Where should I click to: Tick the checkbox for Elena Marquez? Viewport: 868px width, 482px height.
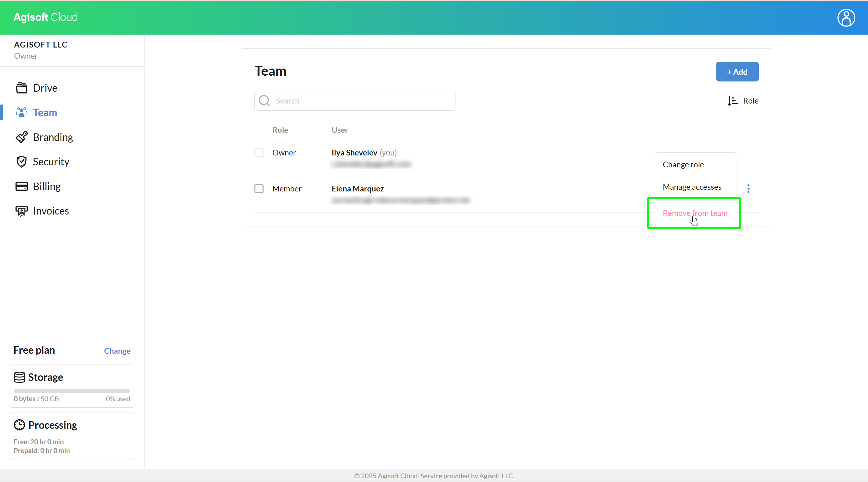[259, 189]
